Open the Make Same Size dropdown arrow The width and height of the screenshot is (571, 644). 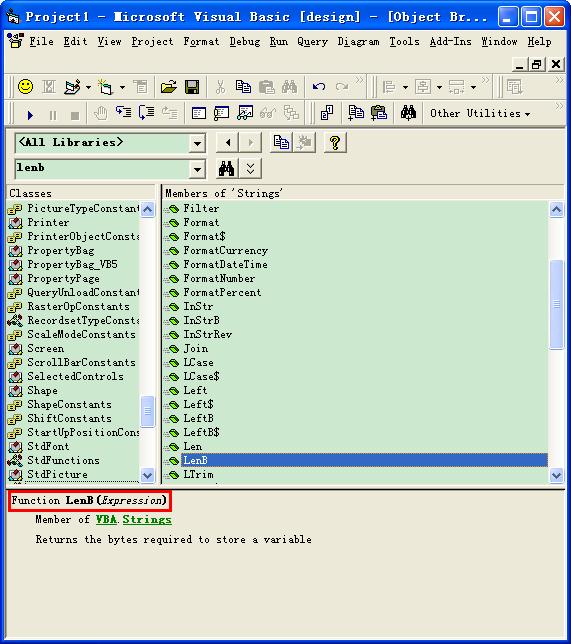click(x=473, y=87)
